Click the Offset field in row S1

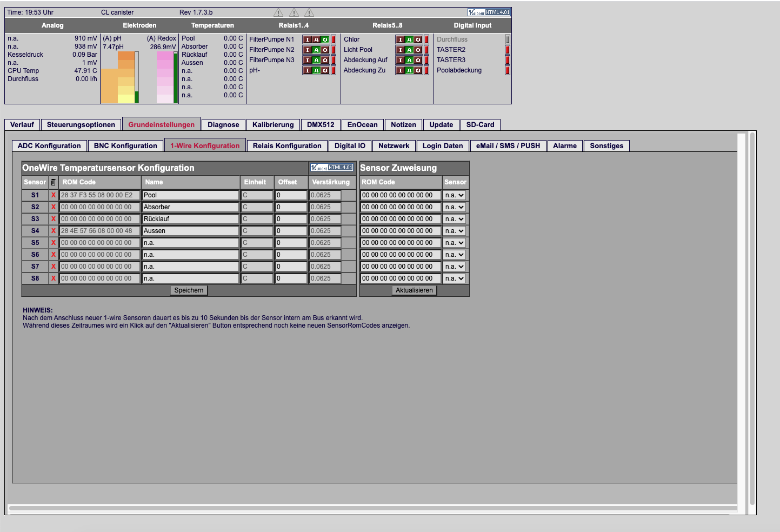click(291, 195)
